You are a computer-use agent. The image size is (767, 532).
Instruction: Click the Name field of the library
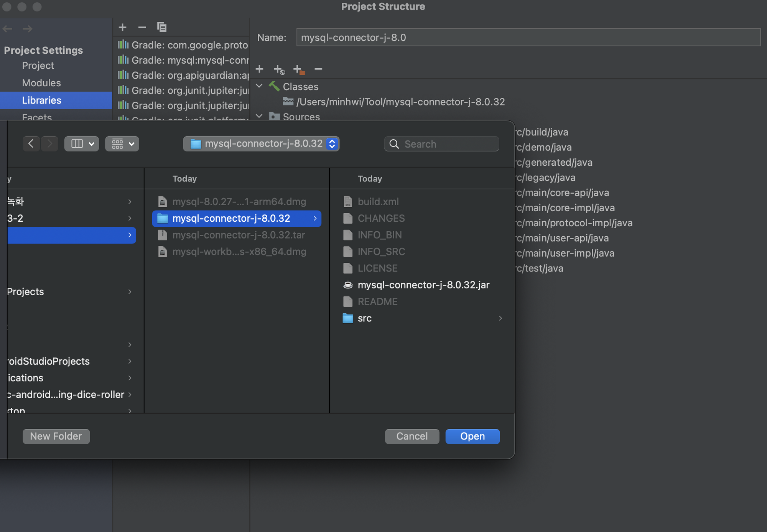pos(528,37)
